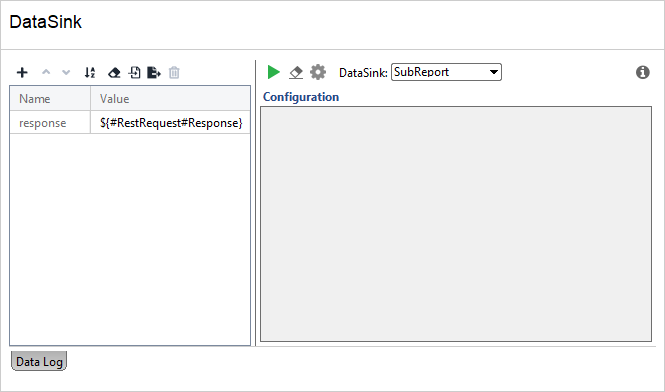Open the DataSink SubReport dropdown
The image size is (665, 392).
(x=446, y=72)
